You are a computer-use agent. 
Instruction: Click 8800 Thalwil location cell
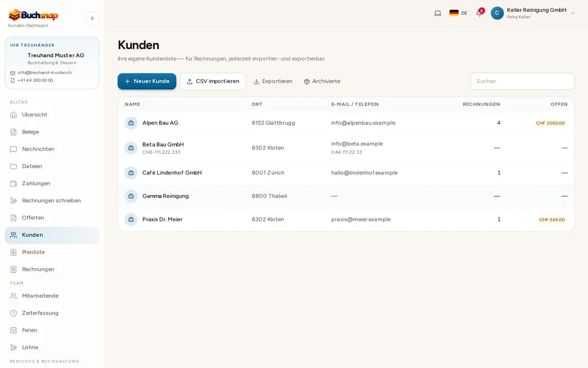[269, 196]
